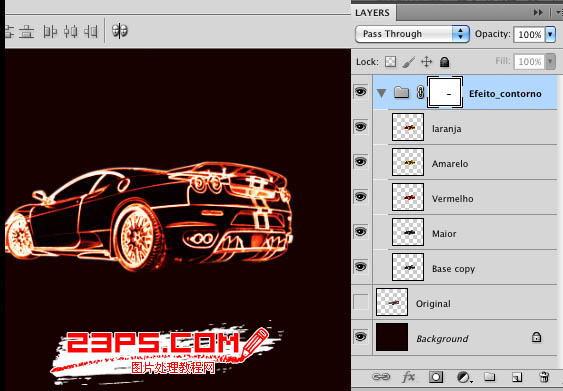Open the layer style fx menu

pos(408,377)
